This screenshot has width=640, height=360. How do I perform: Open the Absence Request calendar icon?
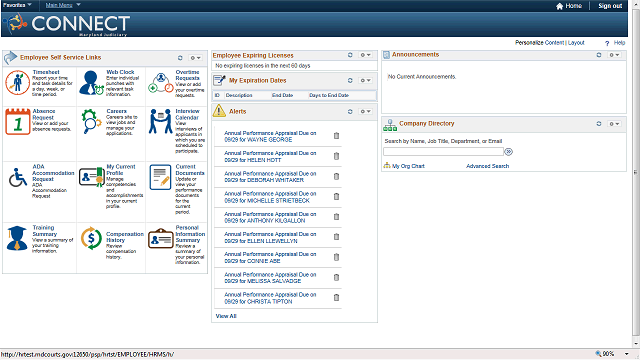click(18, 122)
